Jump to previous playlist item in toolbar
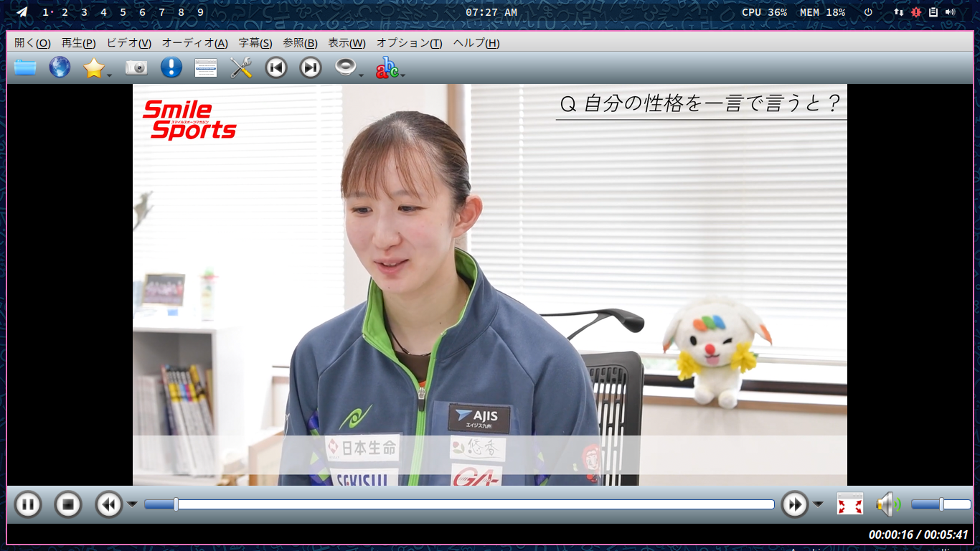The image size is (980, 551). point(276,67)
